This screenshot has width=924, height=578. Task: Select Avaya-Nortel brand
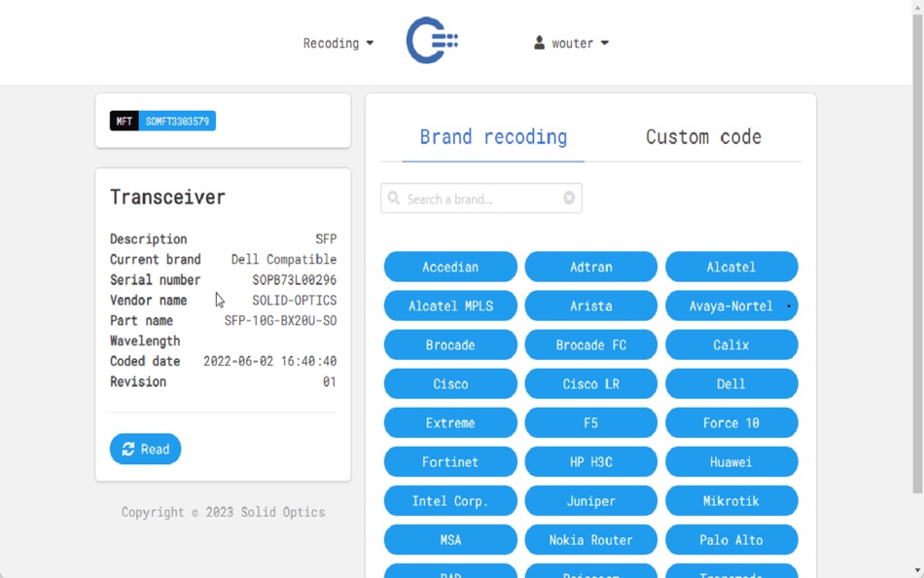tap(731, 306)
